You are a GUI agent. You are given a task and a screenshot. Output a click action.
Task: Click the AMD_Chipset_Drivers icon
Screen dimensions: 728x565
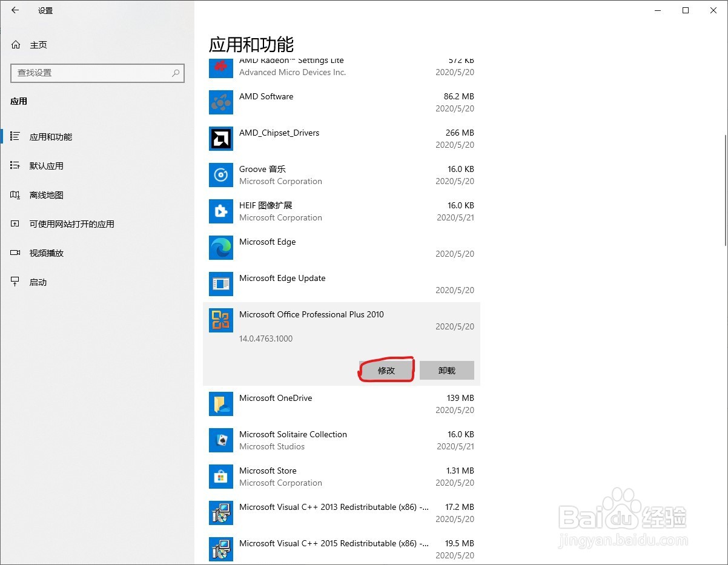tap(221, 139)
